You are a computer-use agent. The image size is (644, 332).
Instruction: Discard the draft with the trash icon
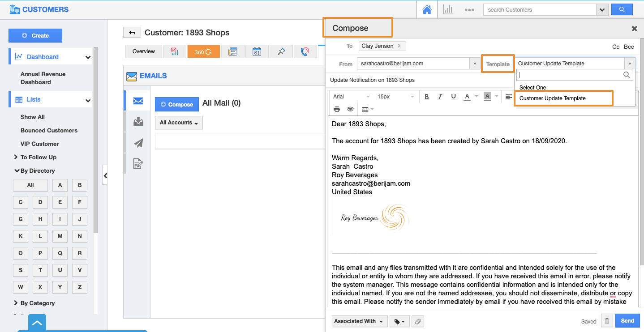tap(607, 321)
